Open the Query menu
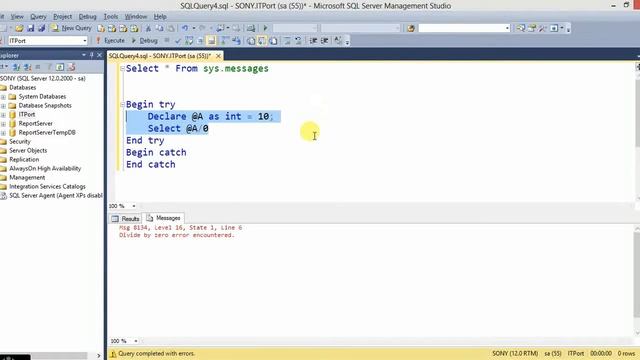The image size is (640, 360). (38, 17)
